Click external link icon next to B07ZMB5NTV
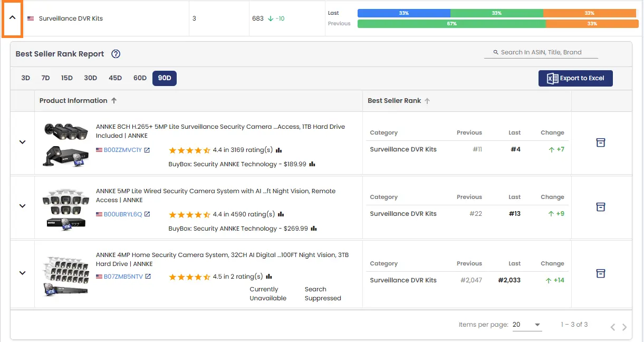 click(x=148, y=277)
